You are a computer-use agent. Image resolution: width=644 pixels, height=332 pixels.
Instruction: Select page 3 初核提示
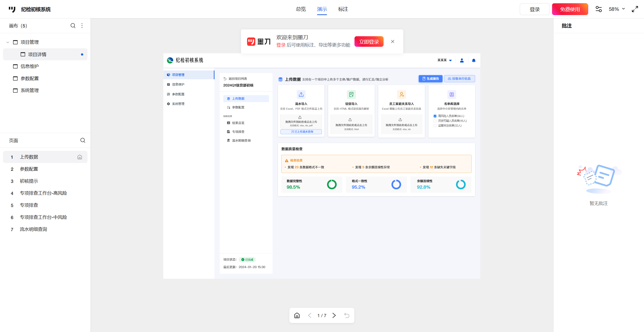tap(29, 181)
